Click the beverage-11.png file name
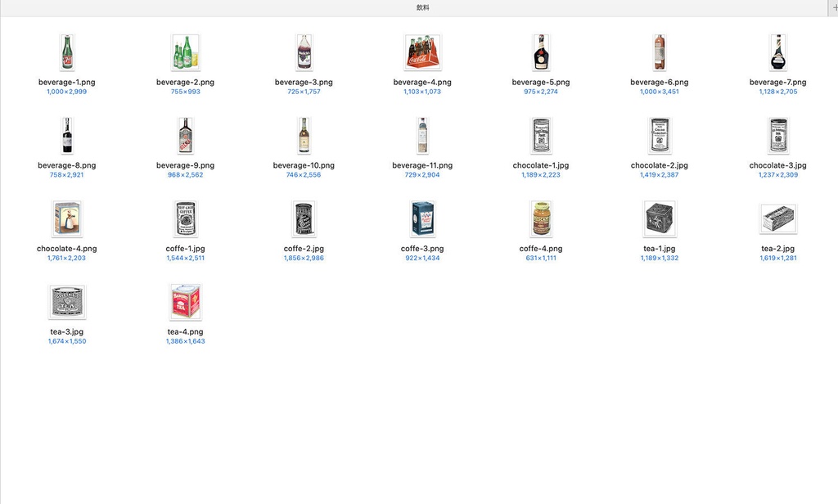The width and height of the screenshot is (838, 504). pyautogui.click(x=422, y=166)
